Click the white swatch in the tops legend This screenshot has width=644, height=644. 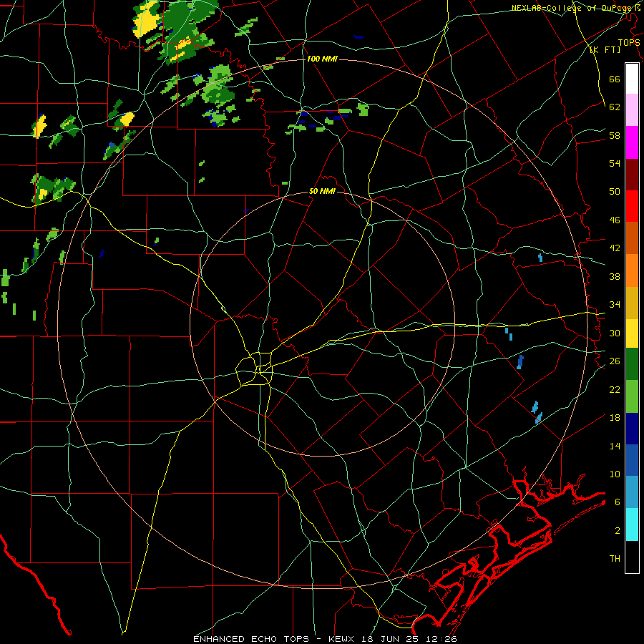point(632,79)
